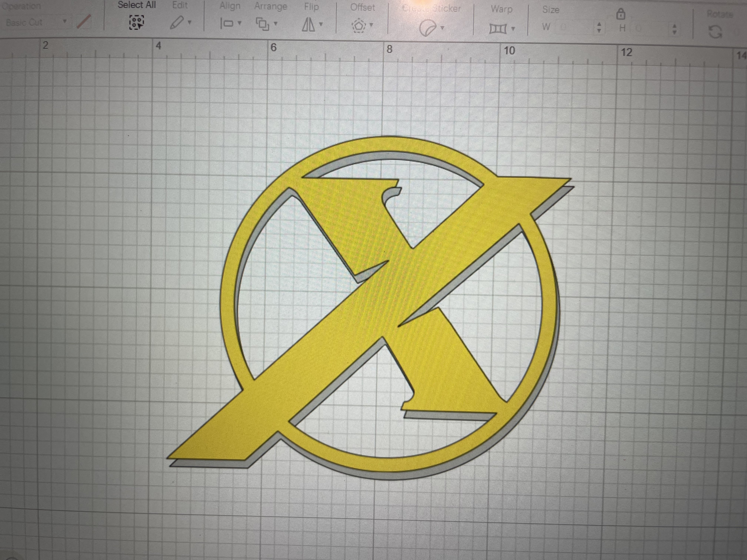Click the Select All icon
747x560 pixels.
tap(136, 23)
